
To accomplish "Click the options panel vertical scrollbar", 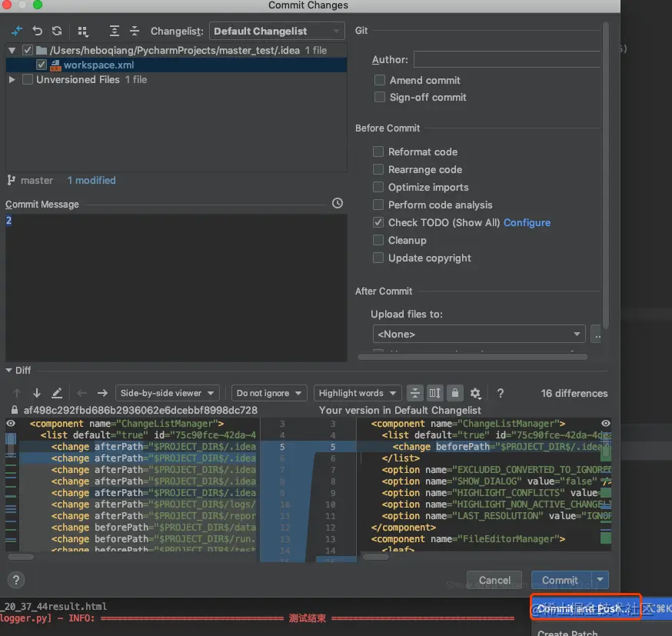I will 606,175.
